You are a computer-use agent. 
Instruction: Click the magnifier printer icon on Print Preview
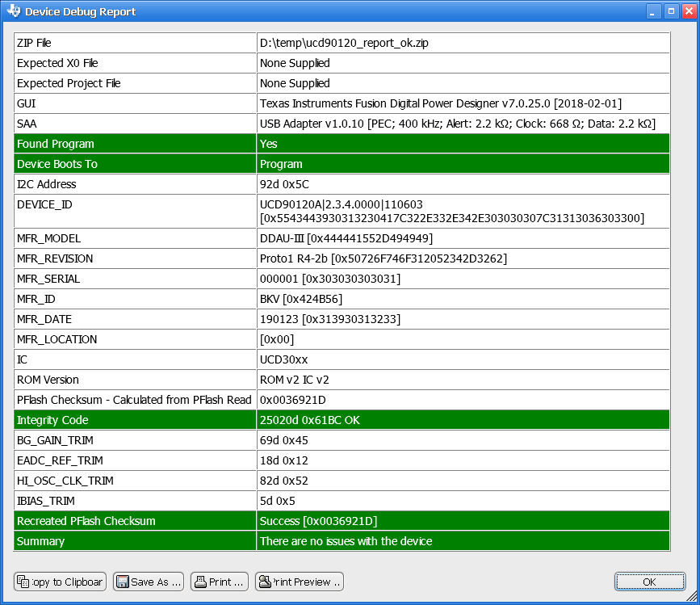click(x=265, y=582)
